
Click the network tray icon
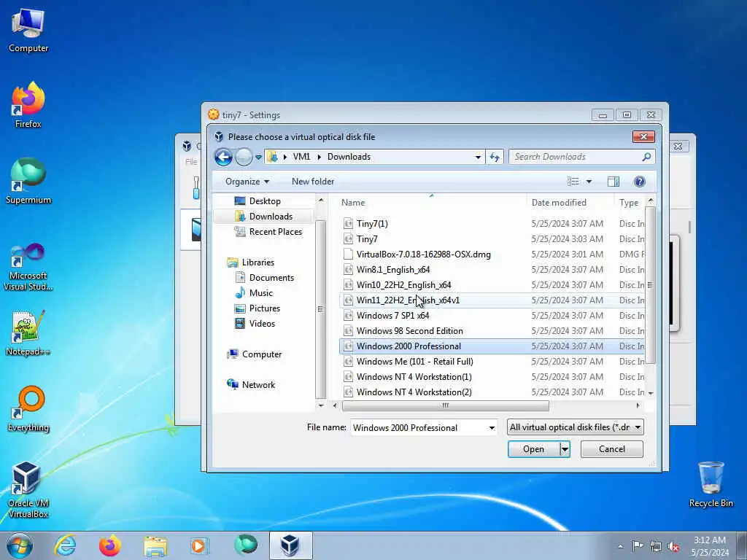click(656, 546)
